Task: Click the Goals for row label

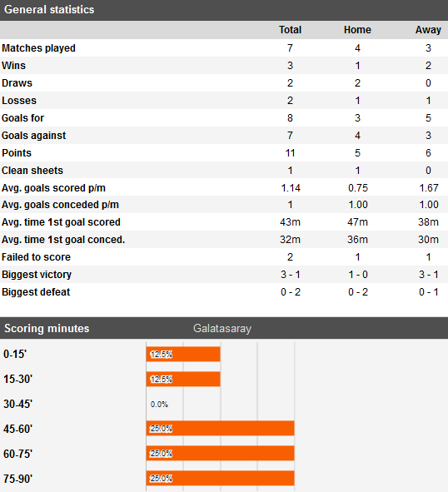Action: pos(23,118)
